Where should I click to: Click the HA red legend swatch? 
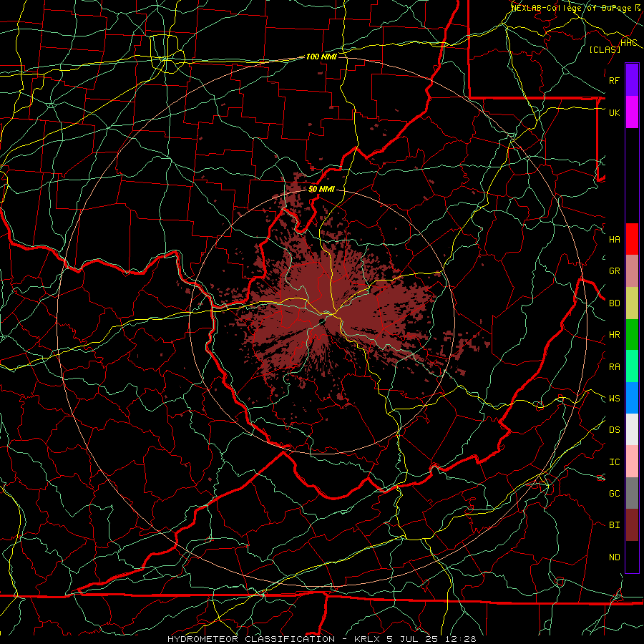[x=632, y=239]
